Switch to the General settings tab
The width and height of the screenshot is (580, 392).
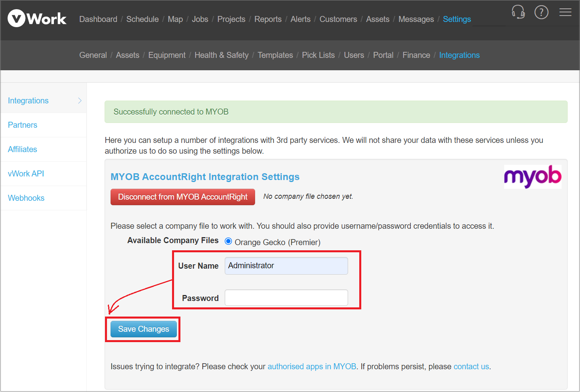click(x=93, y=55)
